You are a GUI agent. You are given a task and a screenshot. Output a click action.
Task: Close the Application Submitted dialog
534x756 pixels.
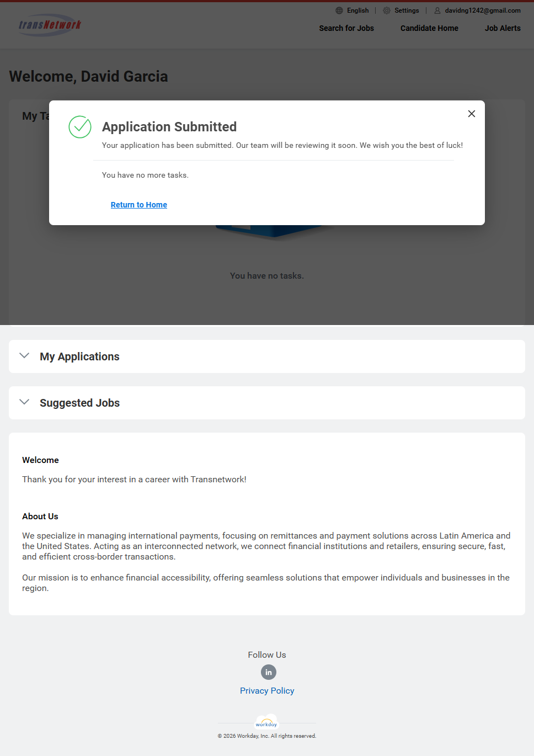tap(472, 114)
